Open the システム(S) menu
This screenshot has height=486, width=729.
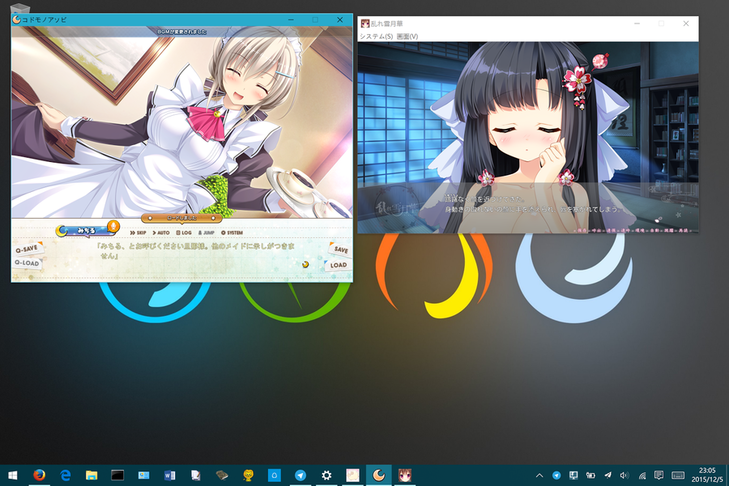coord(376,36)
